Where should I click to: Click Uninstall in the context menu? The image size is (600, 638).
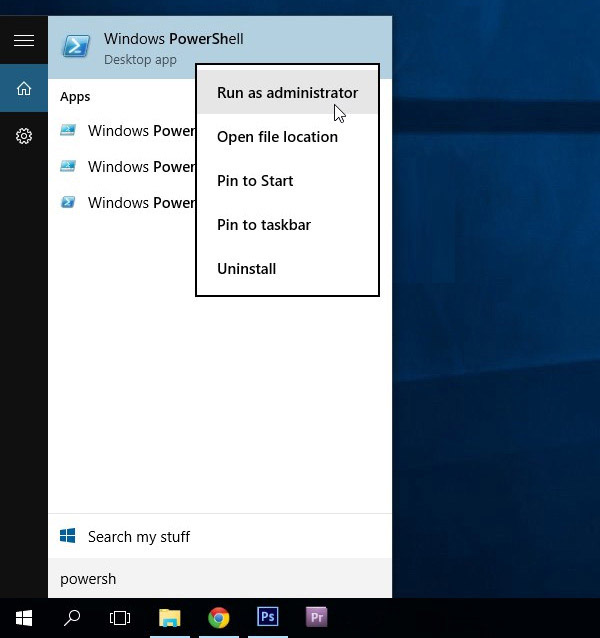(246, 269)
